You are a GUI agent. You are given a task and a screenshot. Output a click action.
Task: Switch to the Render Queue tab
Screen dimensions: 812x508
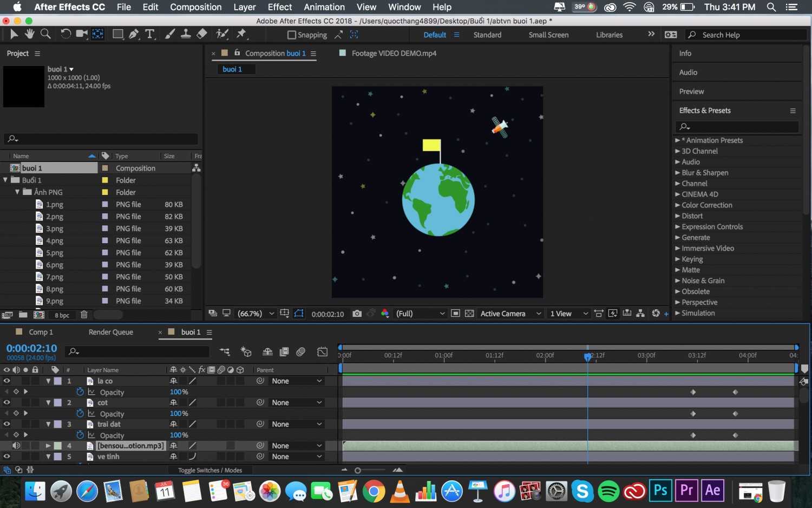point(110,332)
